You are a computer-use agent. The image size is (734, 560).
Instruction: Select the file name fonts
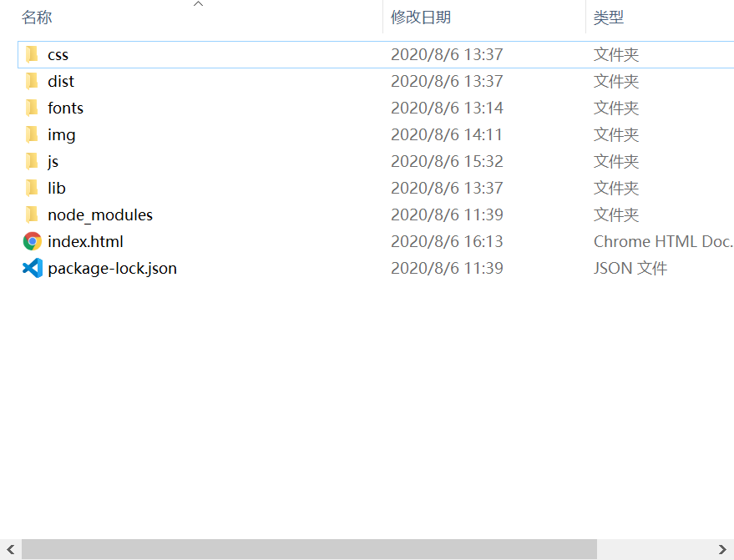(65, 108)
